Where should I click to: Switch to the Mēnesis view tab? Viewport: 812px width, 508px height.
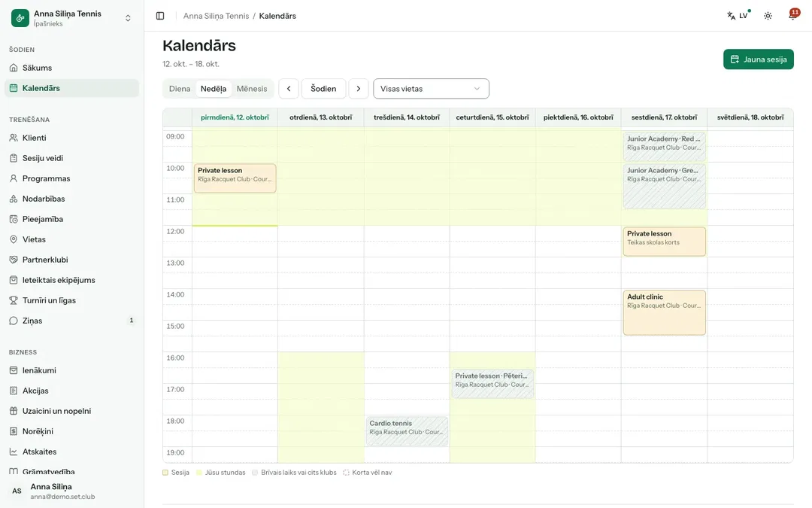tap(252, 89)
